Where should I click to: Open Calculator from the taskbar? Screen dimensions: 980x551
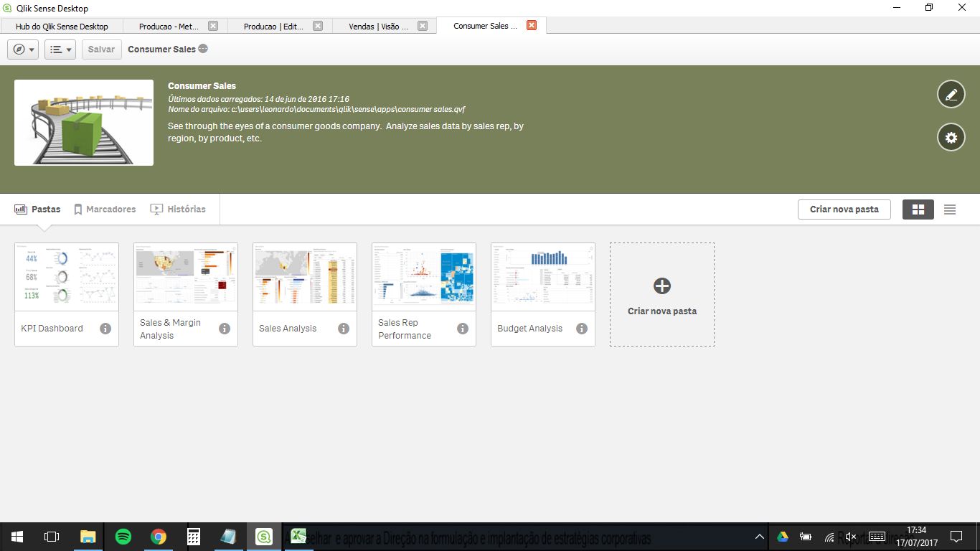coord(193,537)
